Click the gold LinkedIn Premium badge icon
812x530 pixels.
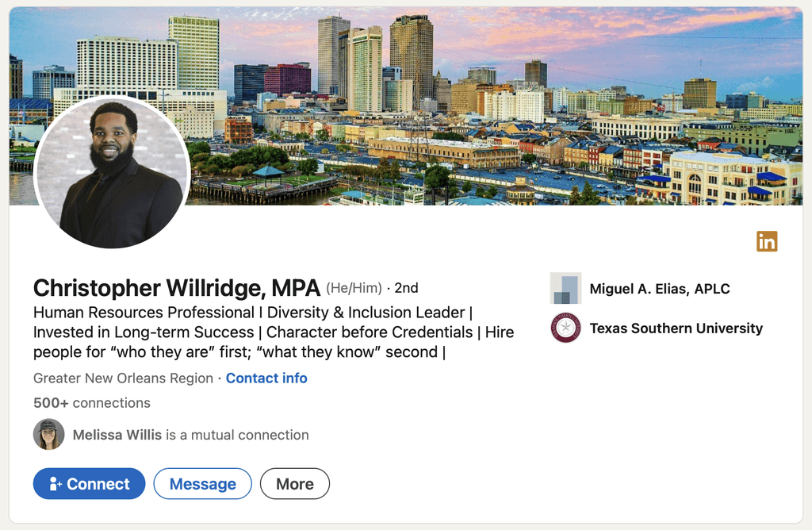tap(767, 241)
